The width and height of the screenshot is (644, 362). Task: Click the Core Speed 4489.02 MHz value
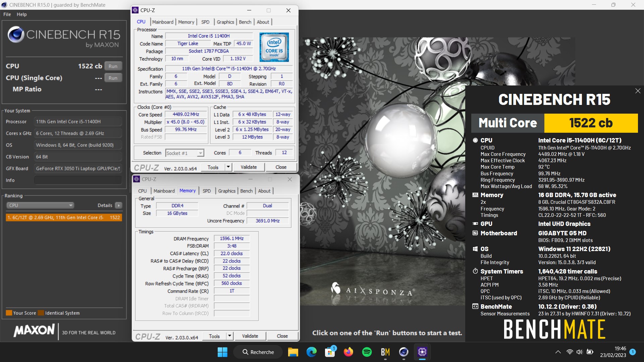click(x=186, y=114)
